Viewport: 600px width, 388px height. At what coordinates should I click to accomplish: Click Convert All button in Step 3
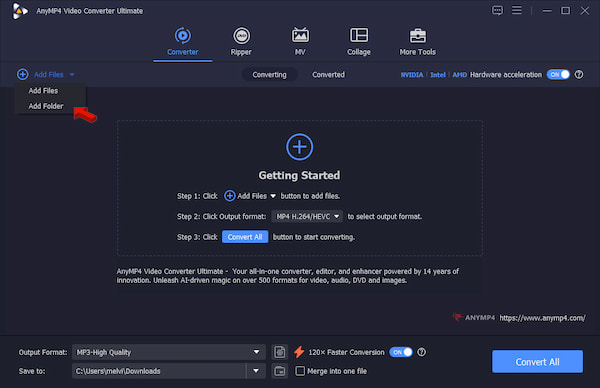tap(245, 237)
